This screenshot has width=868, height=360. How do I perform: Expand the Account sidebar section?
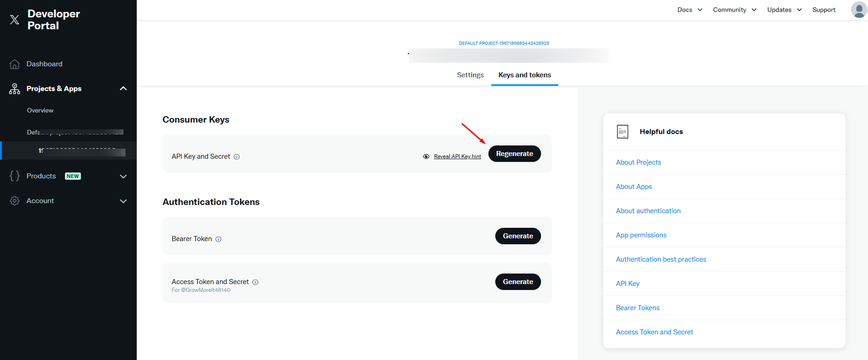(123, 201)
